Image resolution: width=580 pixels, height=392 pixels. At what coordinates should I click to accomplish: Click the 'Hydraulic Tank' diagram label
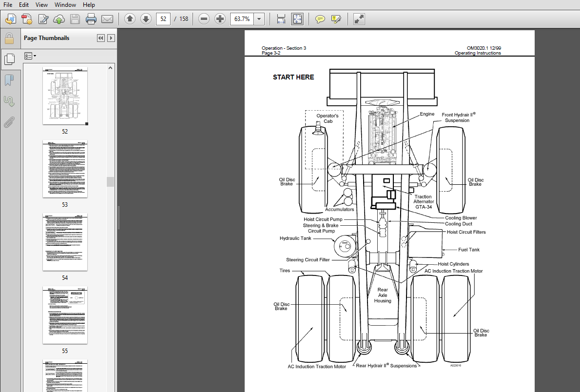click(x=295, y=238)
